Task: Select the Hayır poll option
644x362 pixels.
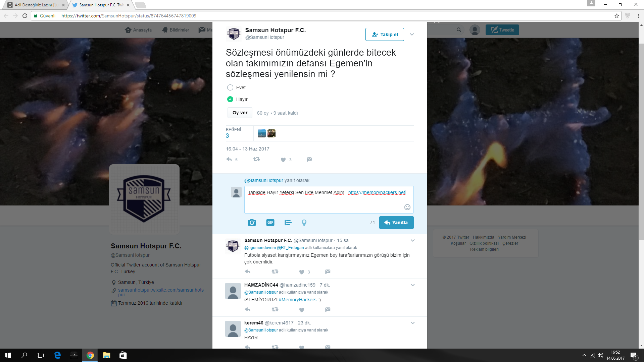Action: (230, 99)
